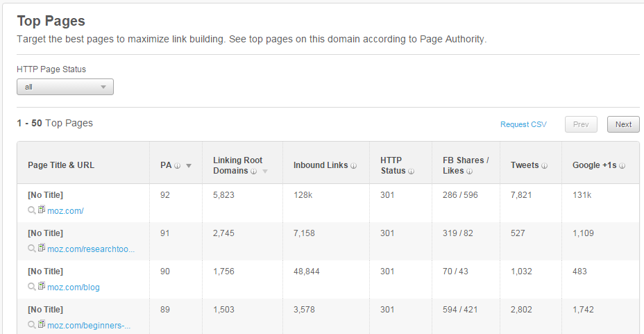
Task: Open the HTTP Page Status dropdown
Action: (65, 87)
